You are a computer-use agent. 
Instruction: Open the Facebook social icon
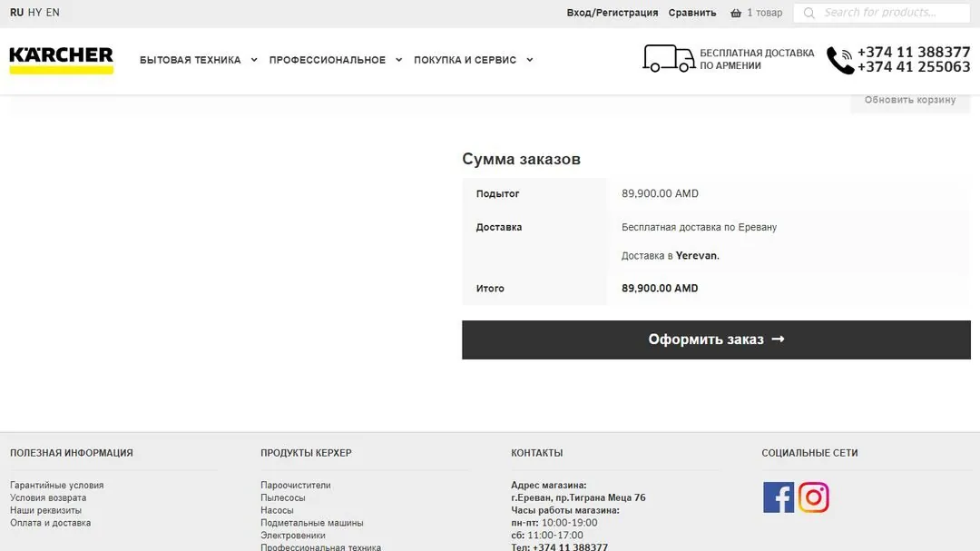pyautogui.click(x=779, y=497)
